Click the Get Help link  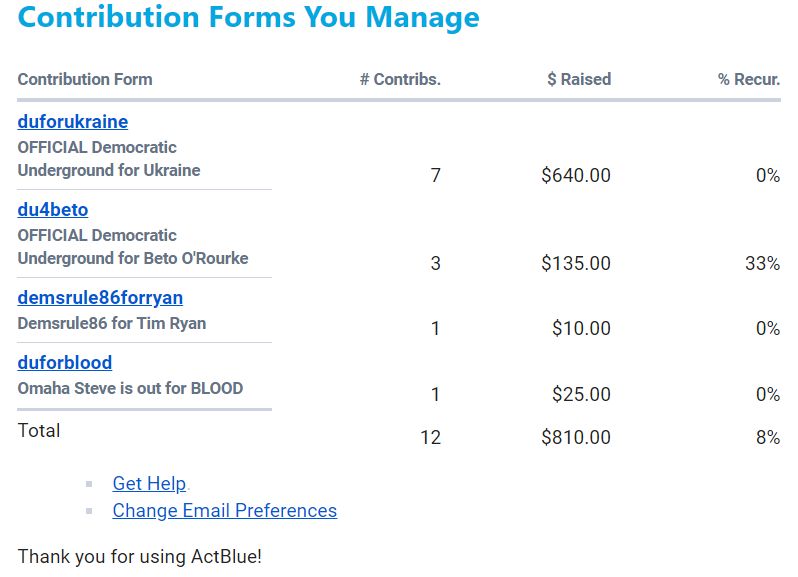[149, 484]
